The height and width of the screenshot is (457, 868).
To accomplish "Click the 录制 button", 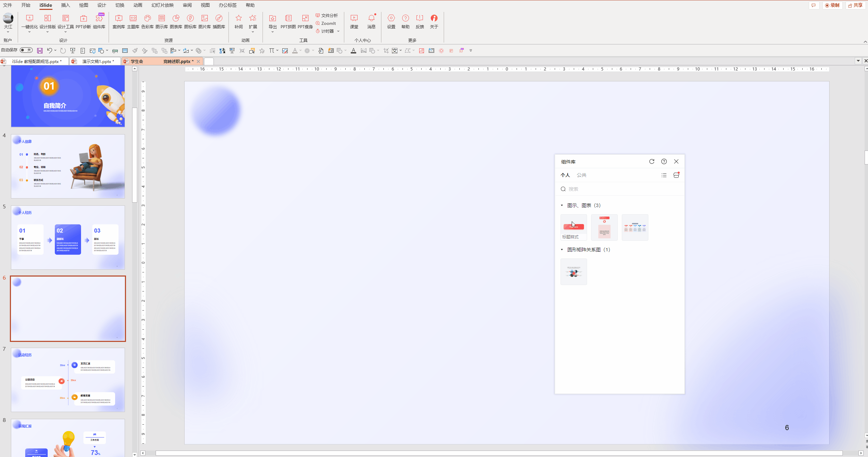I will point(832,5).
